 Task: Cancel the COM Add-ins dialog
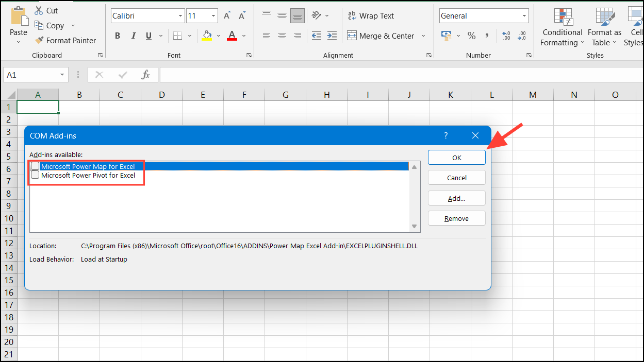pyautogui.click(x=457, y=178)
